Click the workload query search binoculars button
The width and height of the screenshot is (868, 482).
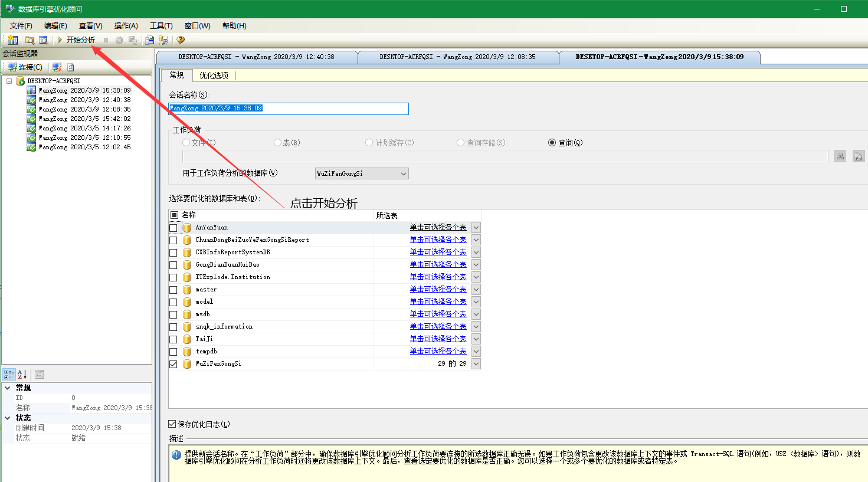[x=839, y=156]
